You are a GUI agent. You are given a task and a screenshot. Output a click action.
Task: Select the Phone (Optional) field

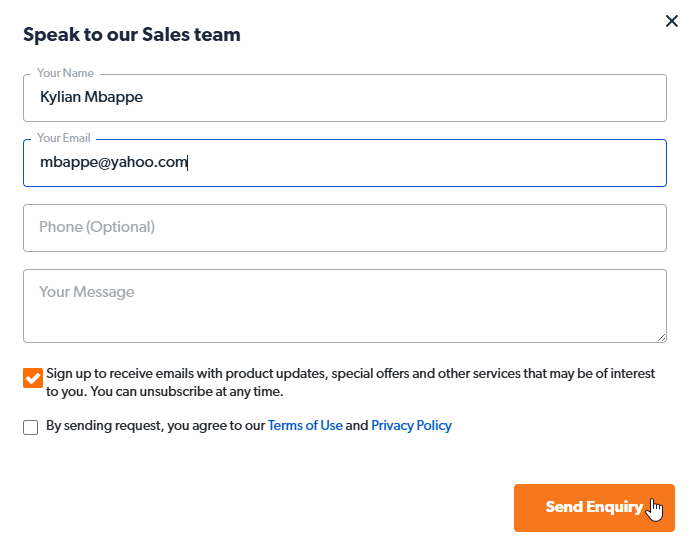point(345,228)
